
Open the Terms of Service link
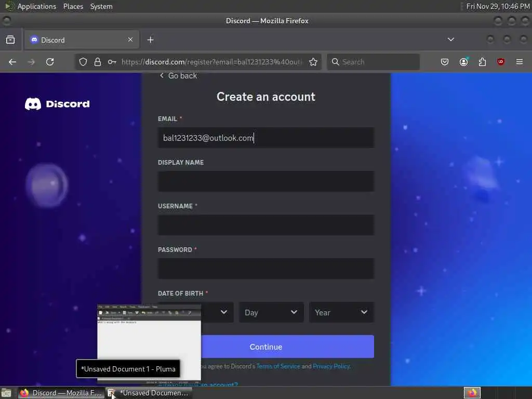278,366
